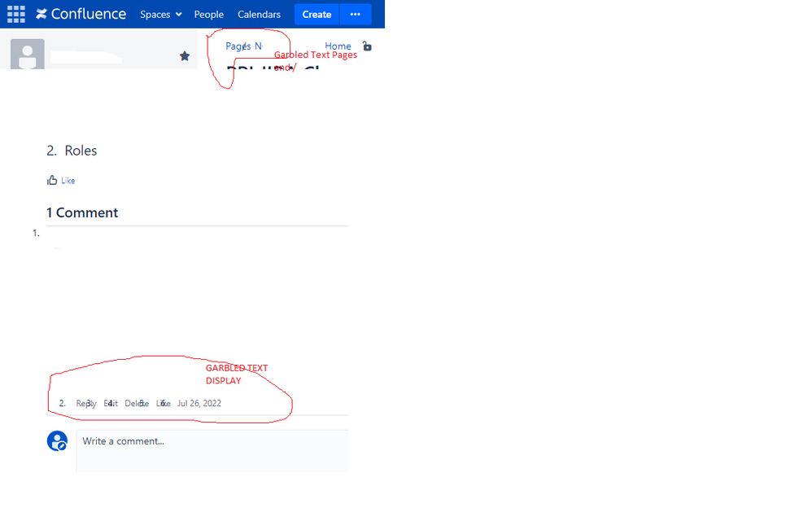Open the app switcher grid icon

click(16, 14)
